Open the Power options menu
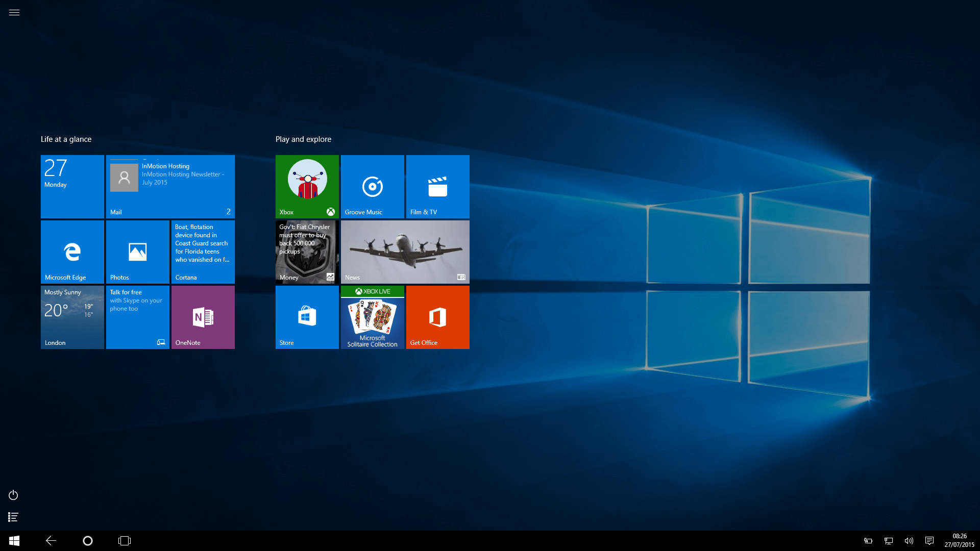Viewport: 980px width, 551px height. point(13,494)
